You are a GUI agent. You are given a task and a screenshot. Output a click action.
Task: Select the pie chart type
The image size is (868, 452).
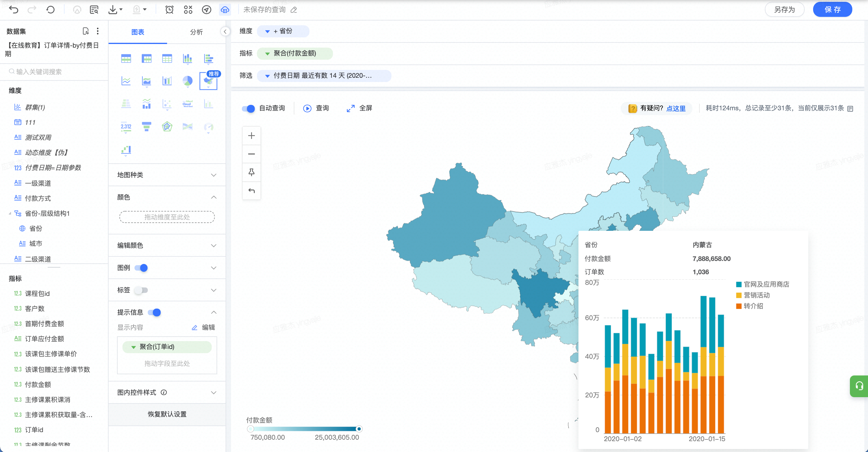[x=188, y=81]
